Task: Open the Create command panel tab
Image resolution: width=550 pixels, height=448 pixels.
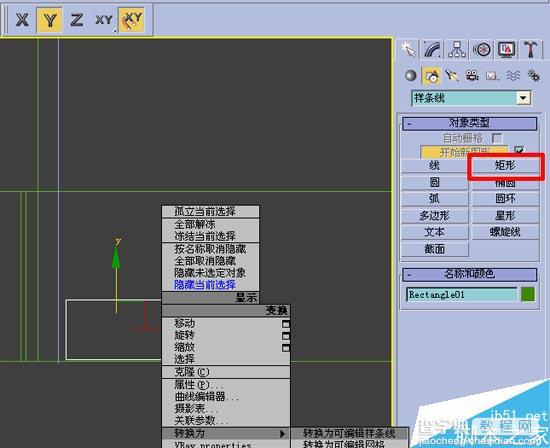Action: (408, 49)
